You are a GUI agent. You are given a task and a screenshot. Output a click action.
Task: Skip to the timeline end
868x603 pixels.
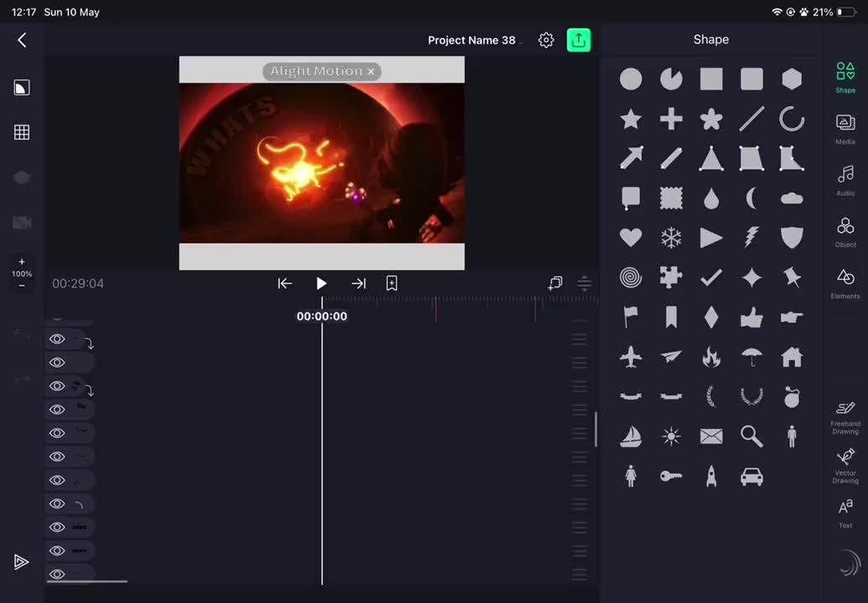pyautogui.click(x=358, y=283)
